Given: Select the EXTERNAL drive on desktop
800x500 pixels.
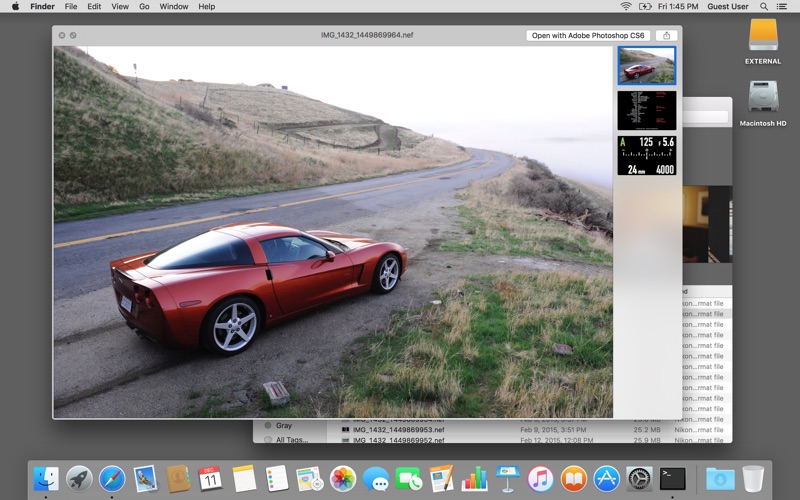Looking at the screenshot, I should click(763, 40).
